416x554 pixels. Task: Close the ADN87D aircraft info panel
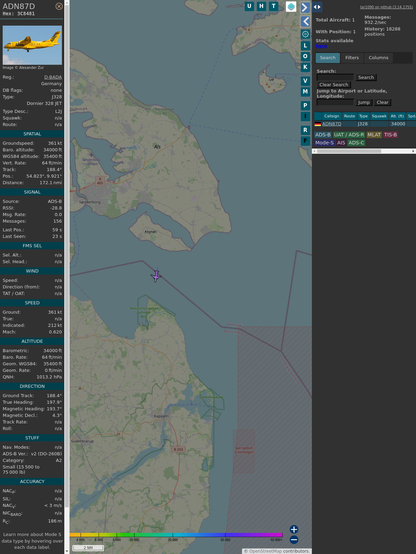pos(59,6)
